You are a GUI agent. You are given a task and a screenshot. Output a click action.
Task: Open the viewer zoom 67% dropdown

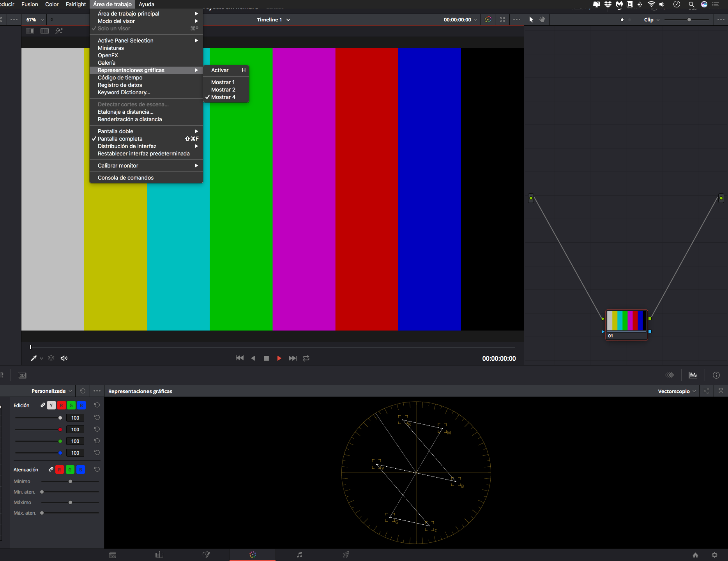coord(35,19)
